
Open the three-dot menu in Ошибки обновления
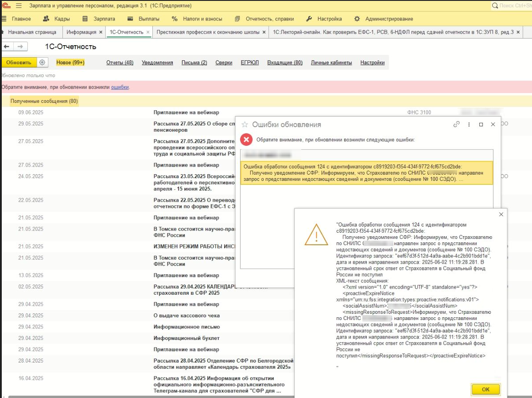click(469, 125)
